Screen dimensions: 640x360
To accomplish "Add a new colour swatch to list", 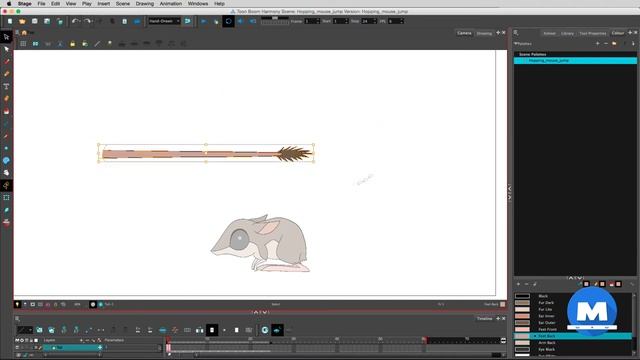I will [518, 284].
